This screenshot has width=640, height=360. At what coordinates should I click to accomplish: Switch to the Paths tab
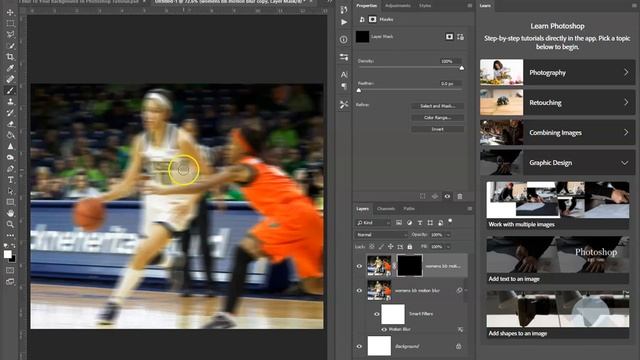click(x=409, y=209)
